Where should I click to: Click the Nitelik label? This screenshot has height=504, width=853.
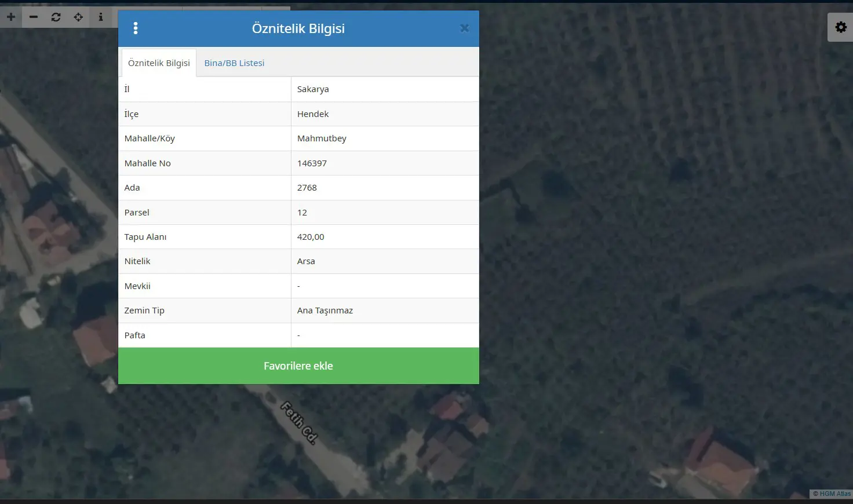(x=137, y=261)
